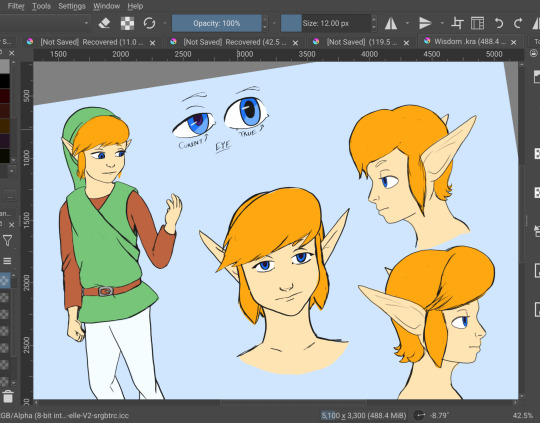This screenshot has width=540, height=423.
Task: Click the 42.5% zoom value
Action: point(522,415)
